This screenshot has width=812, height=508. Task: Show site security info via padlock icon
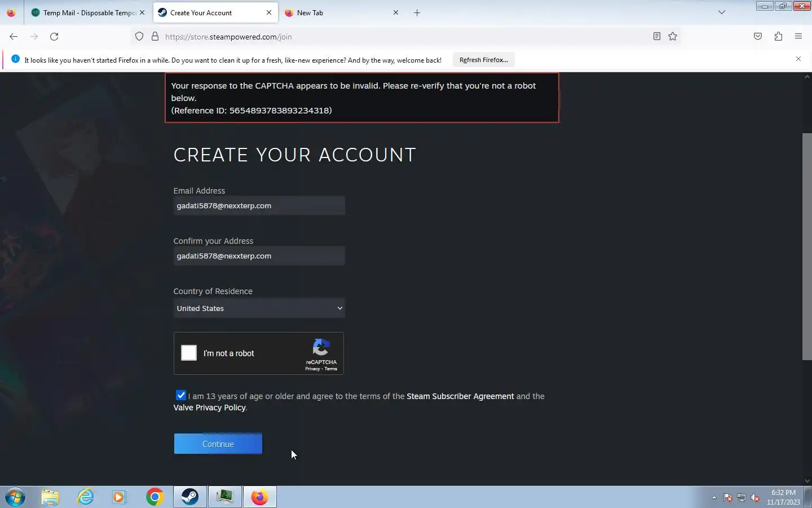(155, 37)
